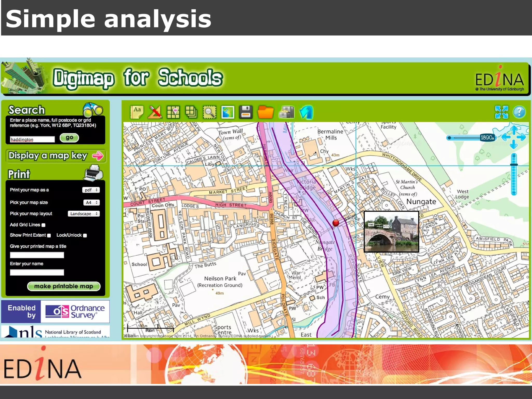Toggle full screen map arrows icon

pos(501,112)
